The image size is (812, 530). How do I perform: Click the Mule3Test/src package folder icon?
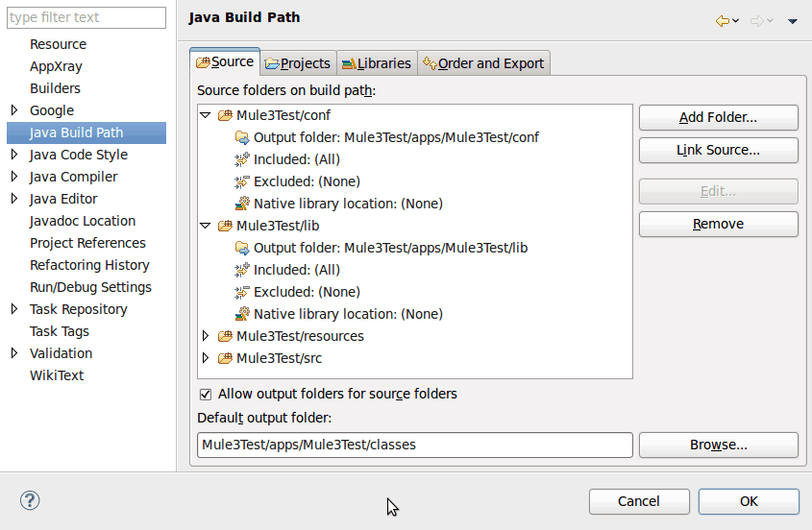click(225, 358)
